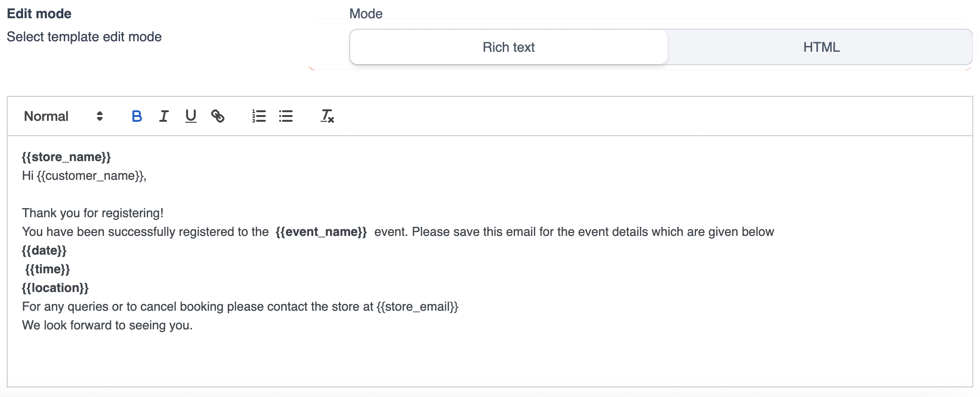Click the "Thank you for registering!" line
Screen dimensions: 980x397
tap(93, 213)
